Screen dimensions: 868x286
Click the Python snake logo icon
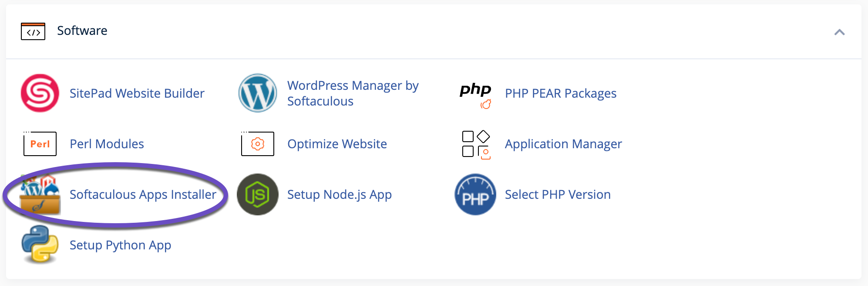(40, 244)
